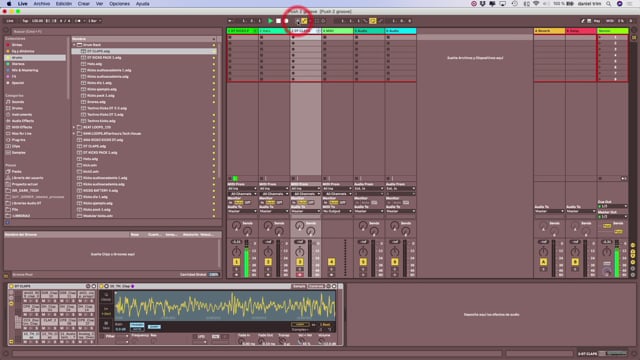Click the Nombre column header in the browser

point(143,39)
